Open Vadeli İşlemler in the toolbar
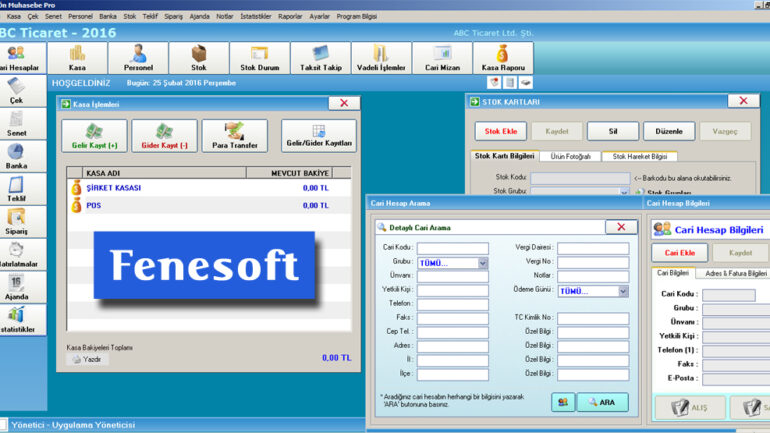The image size is (770, 433). click(x=381, y=58)
